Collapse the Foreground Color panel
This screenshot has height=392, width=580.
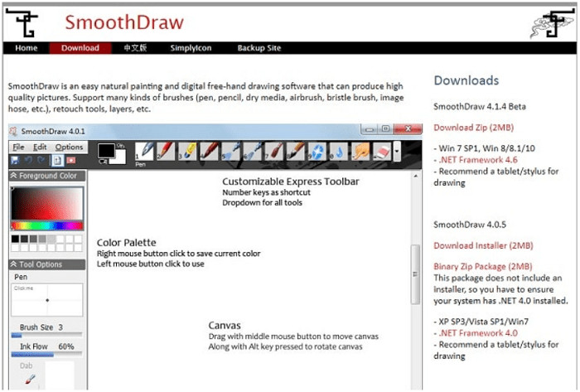pyautogui.click(x=14, y=176)
